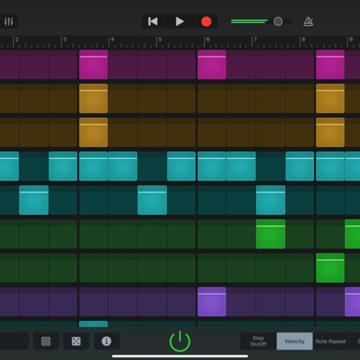Screen dimensions: 360x360
Task: Randomize the pattern with the dice icon
Action: click(76, 341)
